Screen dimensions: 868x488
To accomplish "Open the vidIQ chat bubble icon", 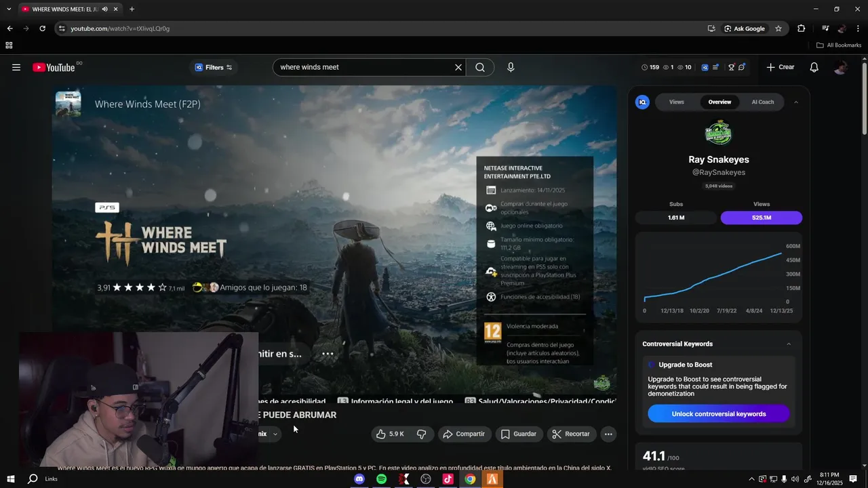I will click(742, 67).
